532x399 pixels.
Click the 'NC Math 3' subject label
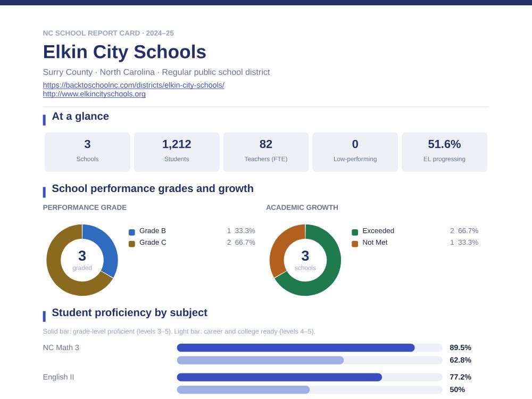61,347
